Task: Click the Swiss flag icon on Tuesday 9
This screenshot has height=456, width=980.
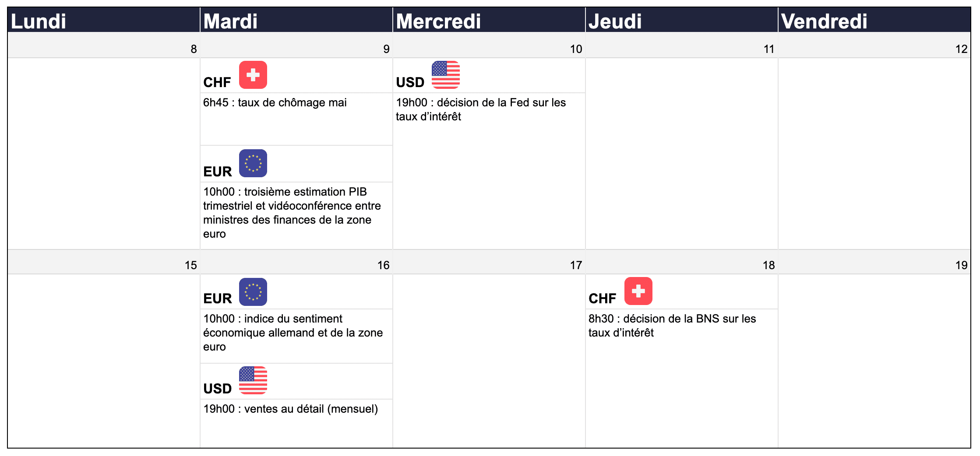Action: [253, 75]
